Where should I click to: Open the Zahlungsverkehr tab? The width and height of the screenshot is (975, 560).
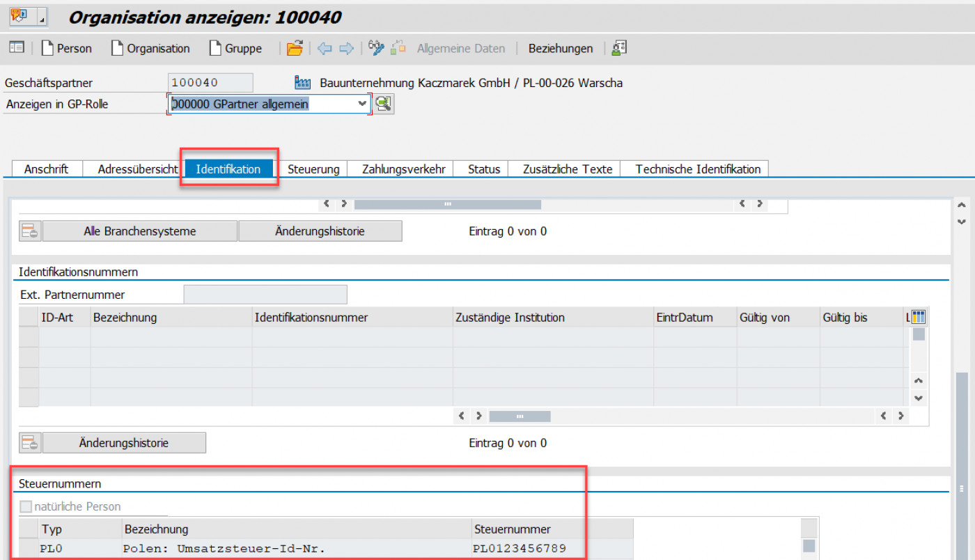tap(403, 169)
